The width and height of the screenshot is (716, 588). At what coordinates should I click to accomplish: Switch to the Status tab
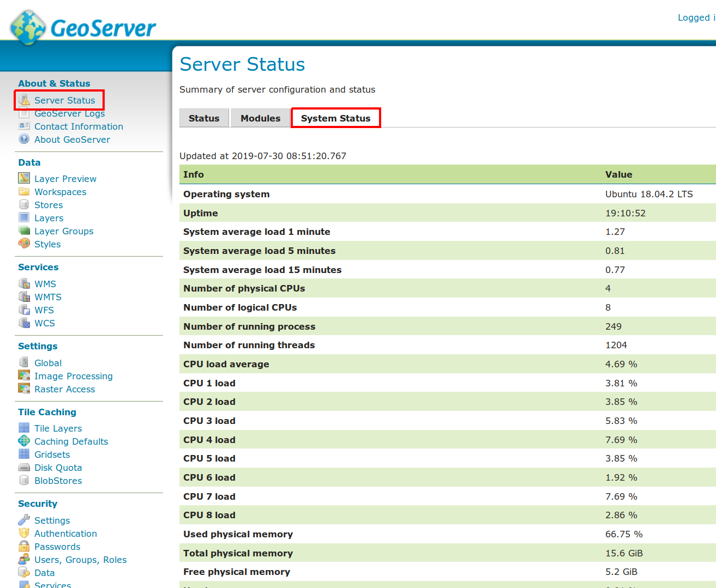[x=204, y=118]
